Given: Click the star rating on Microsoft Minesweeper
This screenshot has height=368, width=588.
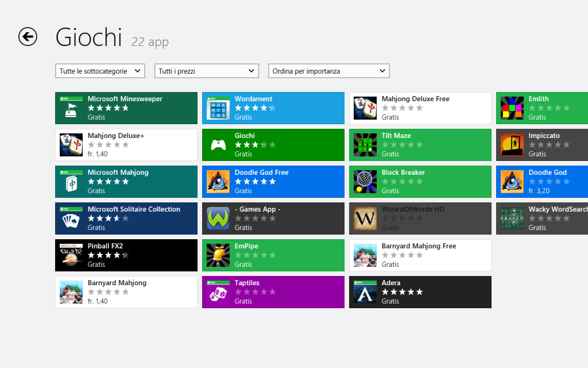Looking at the screenshot, I should coord(108,108).
